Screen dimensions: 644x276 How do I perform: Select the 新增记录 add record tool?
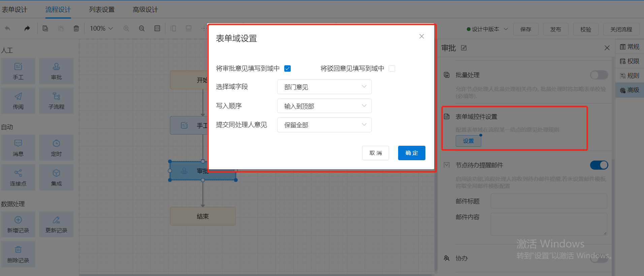[x=18, y=225]
